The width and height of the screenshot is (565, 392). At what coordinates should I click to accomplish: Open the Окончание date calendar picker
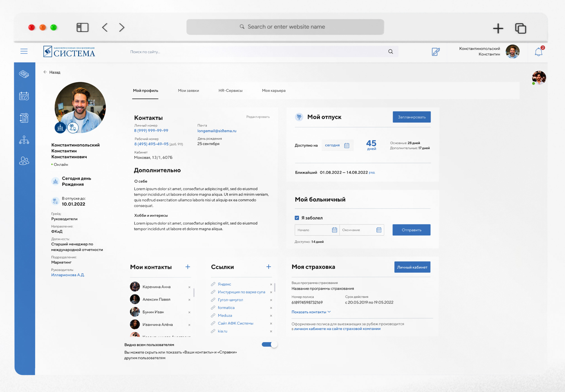pos(379,230)
